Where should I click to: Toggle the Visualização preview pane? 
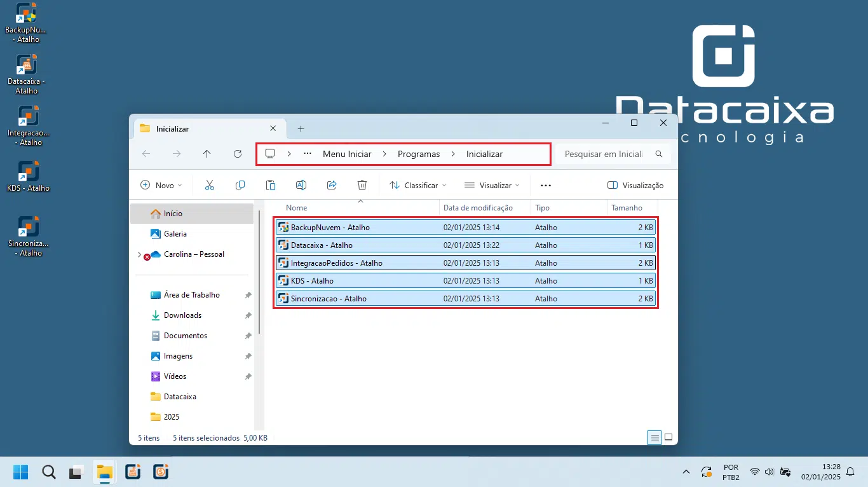635,185
